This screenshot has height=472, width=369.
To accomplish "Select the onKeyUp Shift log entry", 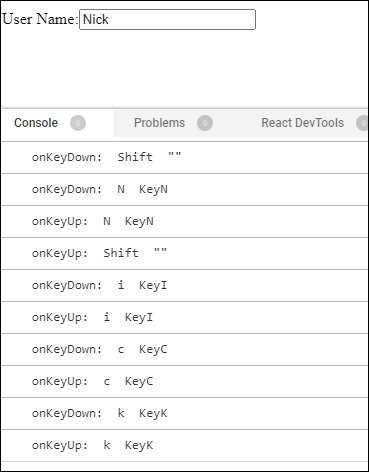I will pyautogui.click(x=184, y=253).
